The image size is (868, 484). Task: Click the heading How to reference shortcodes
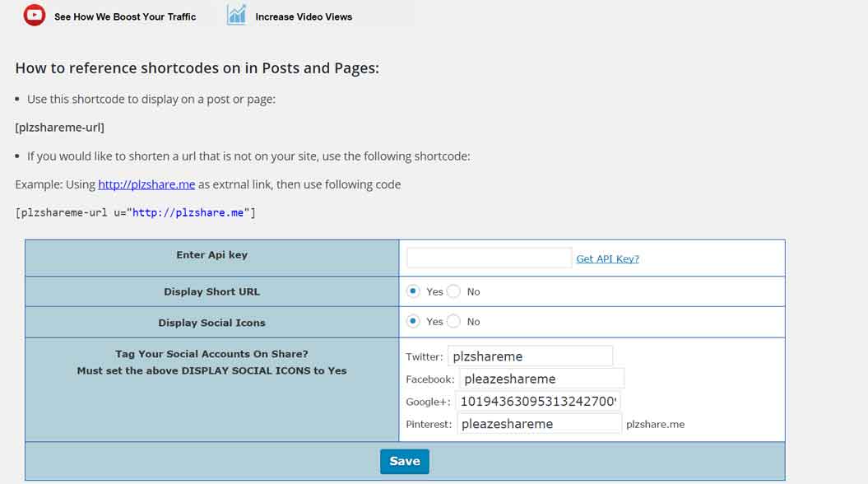pyautogui.click(x=197, y=68)
